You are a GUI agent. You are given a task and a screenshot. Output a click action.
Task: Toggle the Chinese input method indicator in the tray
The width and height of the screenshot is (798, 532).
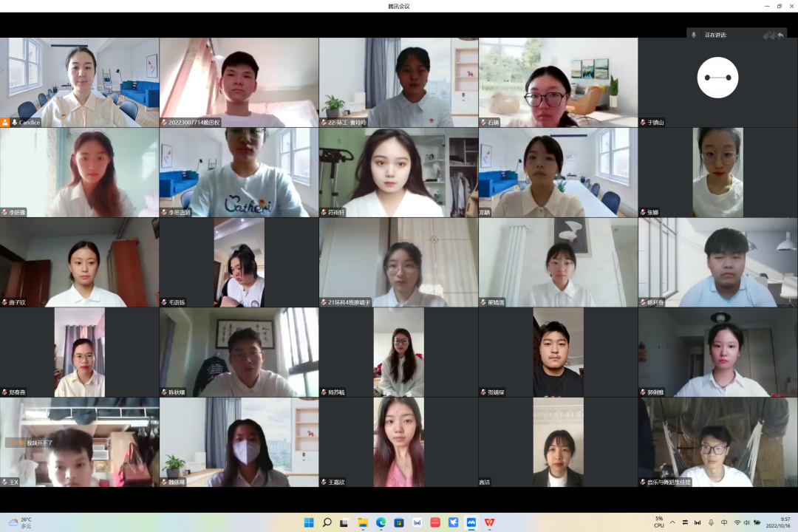click(723, 523)
